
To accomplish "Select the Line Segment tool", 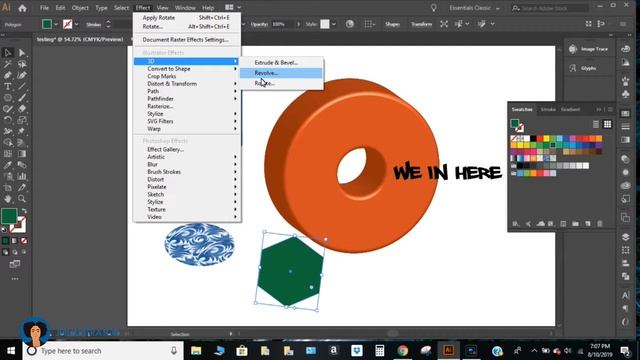I will [22, 87].
